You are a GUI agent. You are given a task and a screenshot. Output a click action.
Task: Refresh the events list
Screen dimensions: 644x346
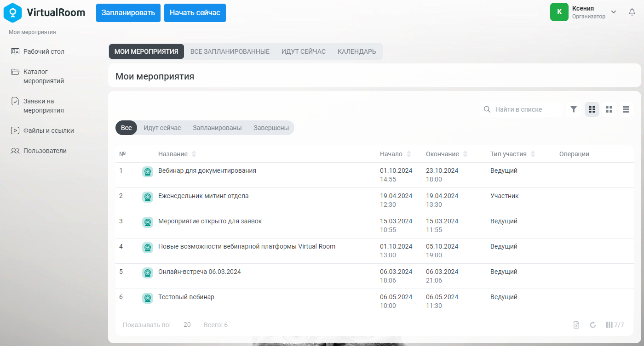tap(593, 325)
